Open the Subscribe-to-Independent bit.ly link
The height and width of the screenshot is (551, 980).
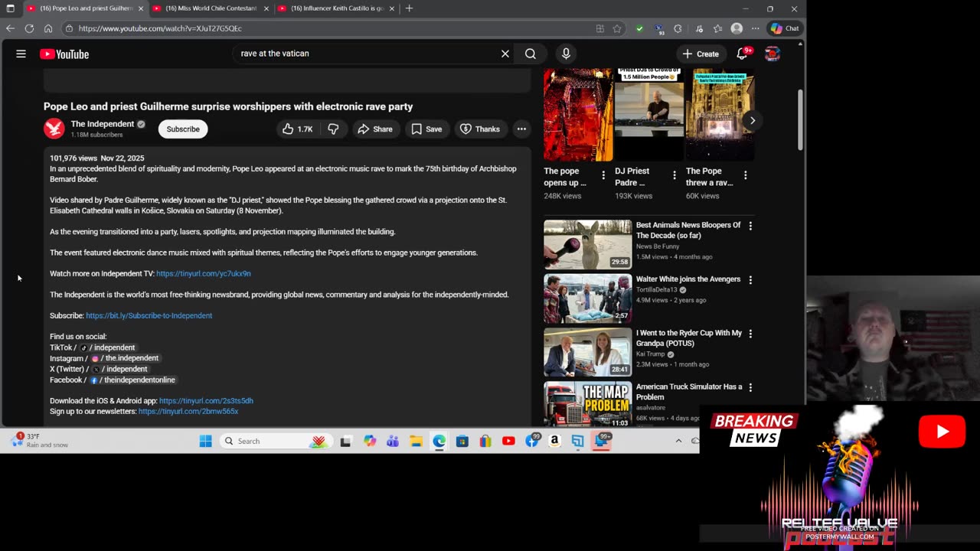[149, 315]
